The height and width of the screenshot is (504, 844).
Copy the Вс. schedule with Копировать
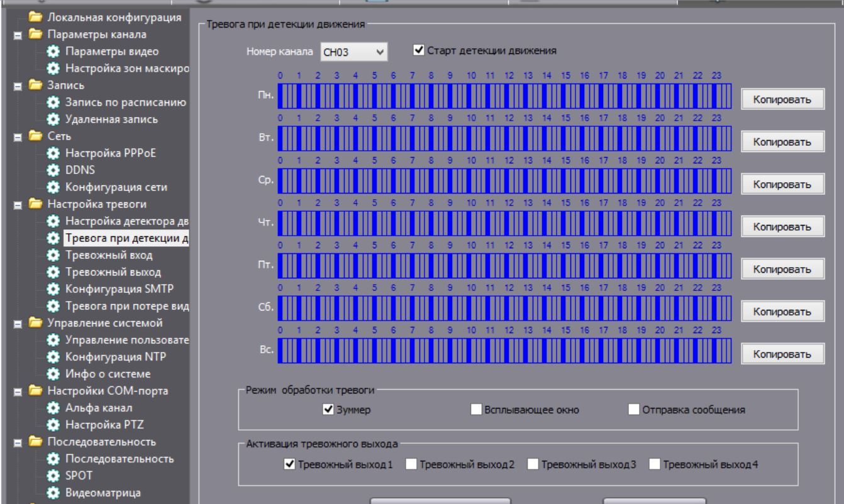(782, 354)
